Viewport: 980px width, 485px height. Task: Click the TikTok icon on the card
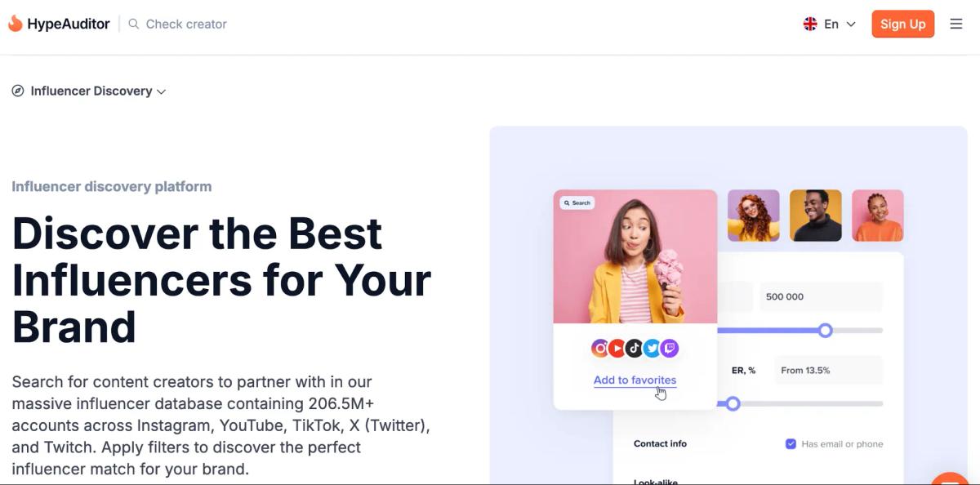coord(635,349)
